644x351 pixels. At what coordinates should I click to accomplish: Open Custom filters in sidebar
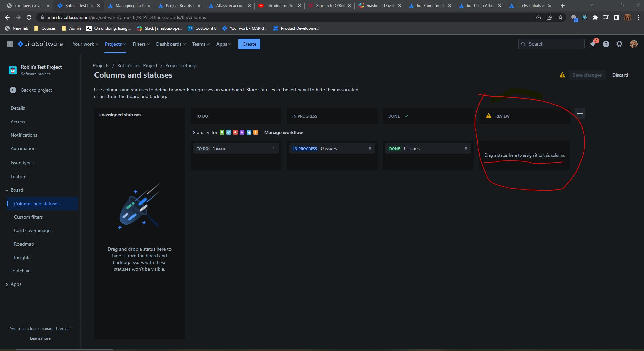pyautogui.click(x=29, y=217)
